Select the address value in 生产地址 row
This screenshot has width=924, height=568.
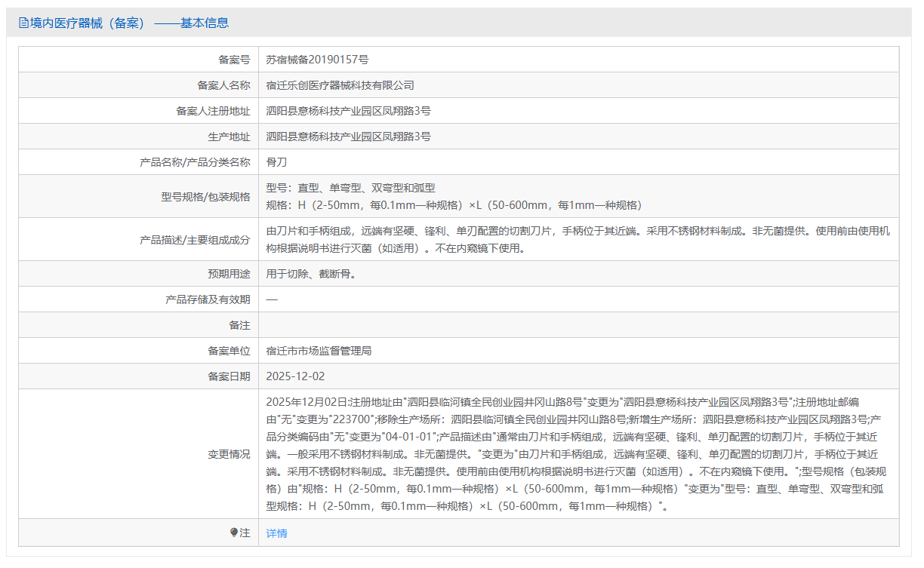click(x=349, y=137)
